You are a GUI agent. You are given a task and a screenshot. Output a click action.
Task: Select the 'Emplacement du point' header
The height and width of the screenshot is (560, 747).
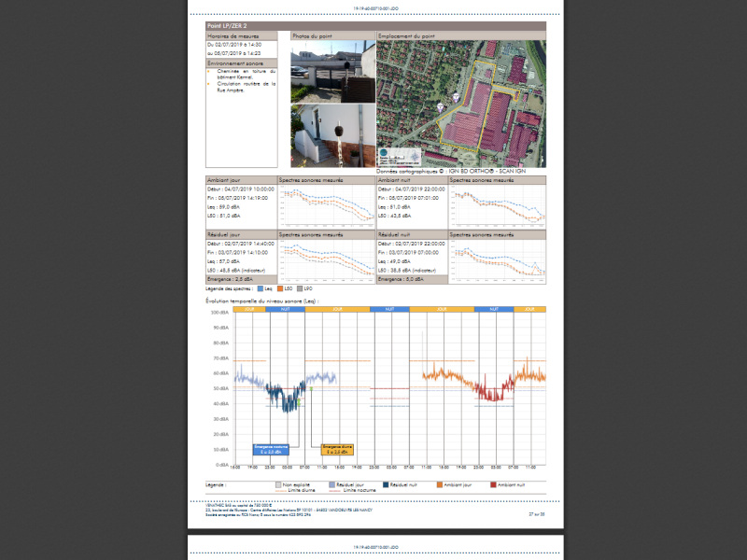461,36
